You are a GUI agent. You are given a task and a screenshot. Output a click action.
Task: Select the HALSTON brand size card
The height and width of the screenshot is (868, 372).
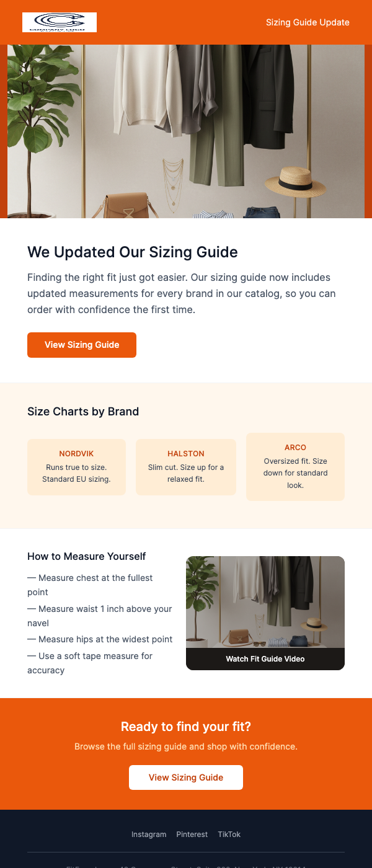point(185,467)
